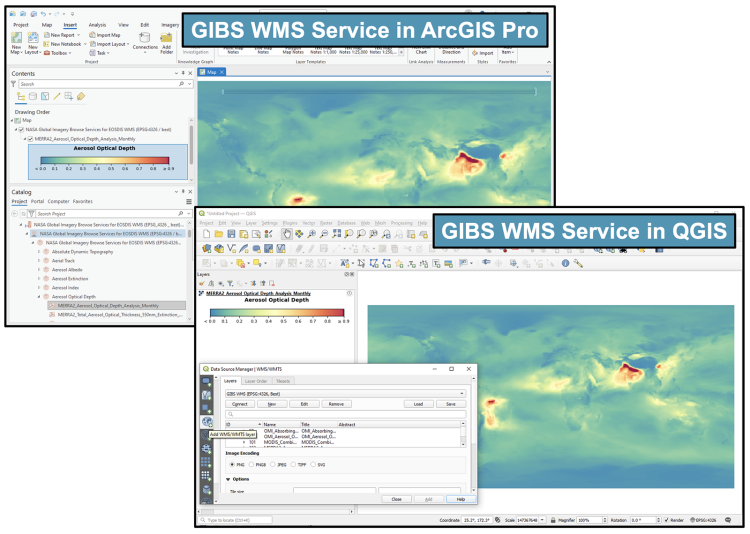Screen dimensions: 750x534
Task: Click QGIS Pan Map to Selection icon
Action: coord(299,234)
